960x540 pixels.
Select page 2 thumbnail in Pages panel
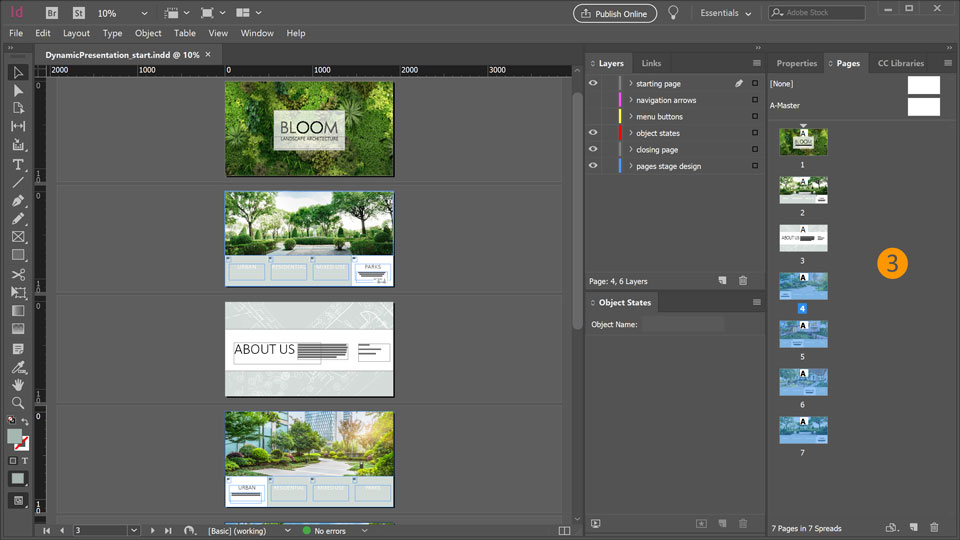coord(803,190)
